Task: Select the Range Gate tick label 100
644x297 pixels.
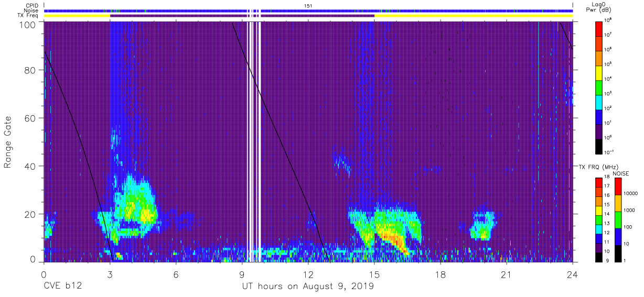Action: 28,24
